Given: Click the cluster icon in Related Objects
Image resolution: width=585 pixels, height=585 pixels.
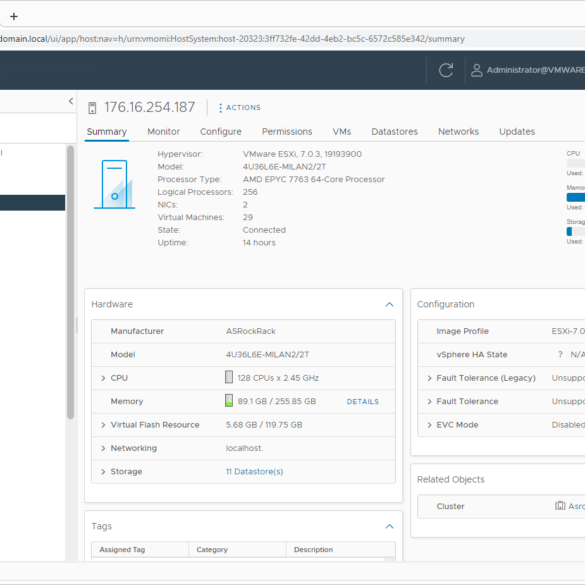Looking at the screenshot, I should pos(560,506).
